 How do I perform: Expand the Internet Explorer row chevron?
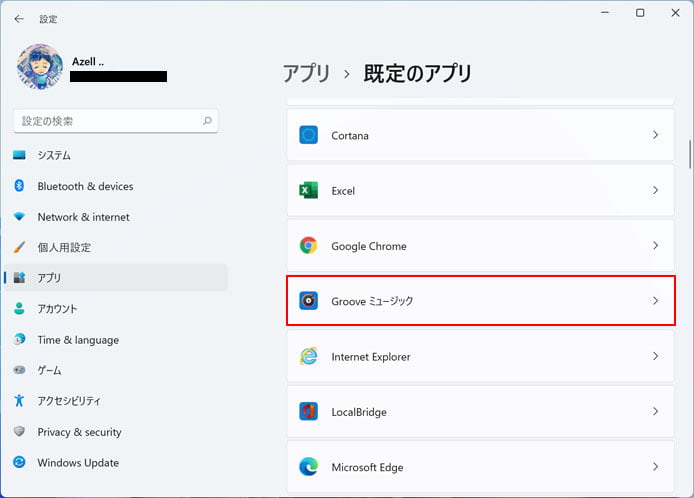(x=655, y=356)
